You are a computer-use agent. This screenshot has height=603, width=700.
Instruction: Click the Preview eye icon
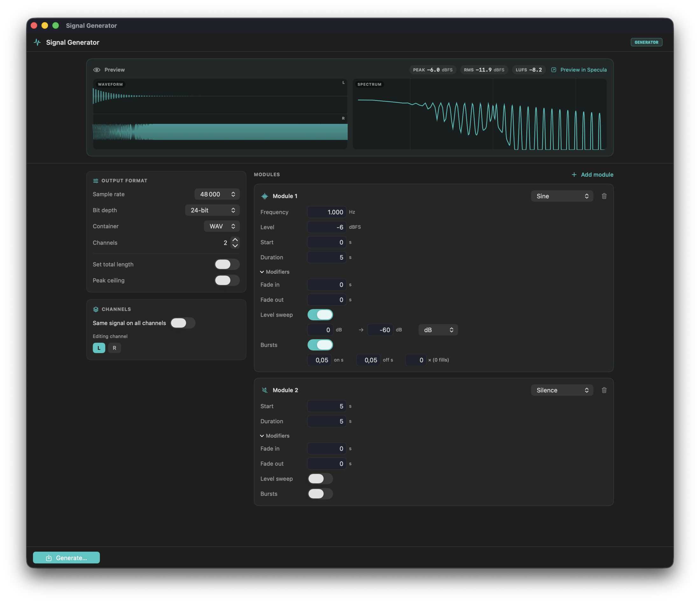pos(97,70)
